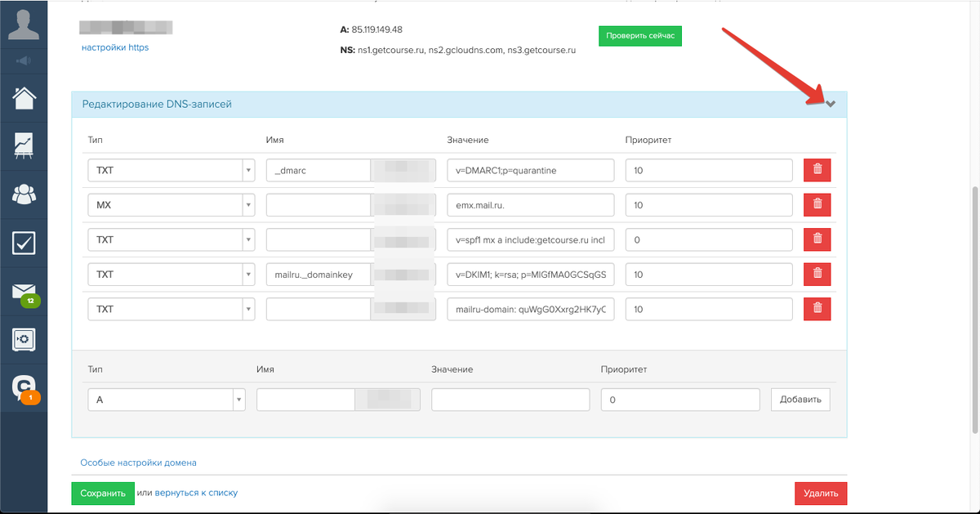Click the NS servers text line
The image size is (980, 514).
tap(458, 50)
